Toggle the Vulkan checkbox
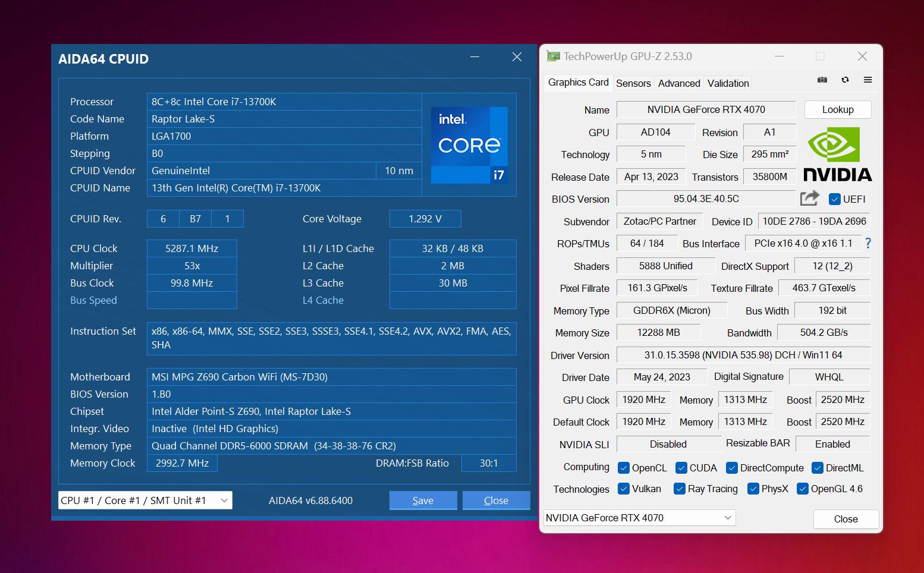This screenshot has width=924, height=573. pos(624,489)
